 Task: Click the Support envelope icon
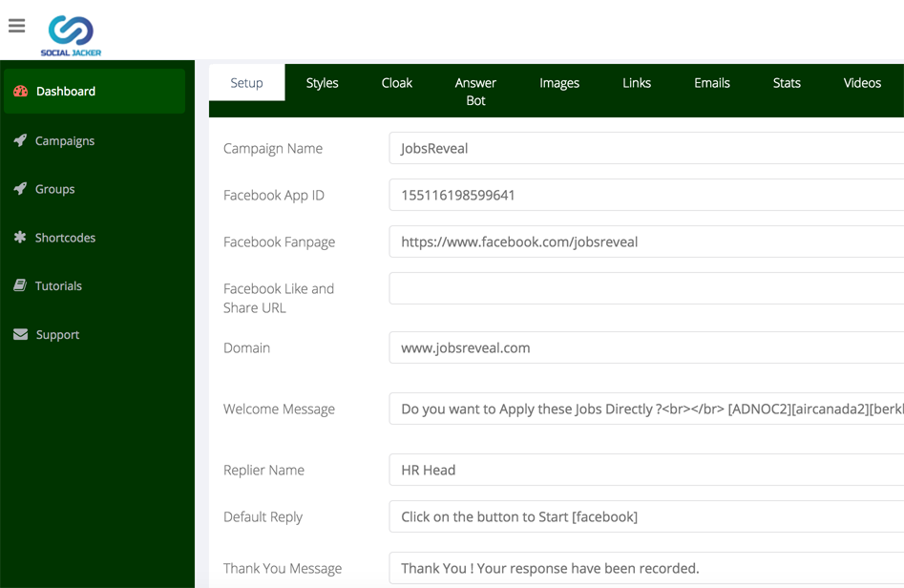click(21, 334)
